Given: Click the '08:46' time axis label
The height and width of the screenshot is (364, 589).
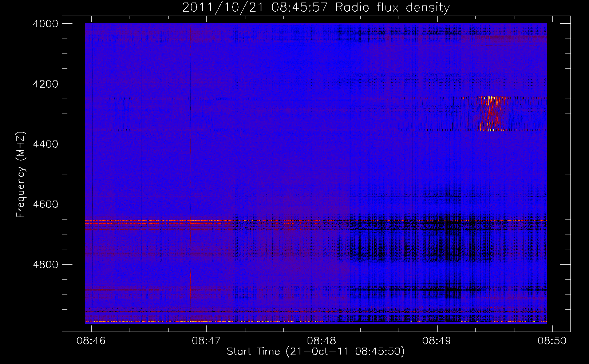Looking at the screenshot, I should [91, 341].
